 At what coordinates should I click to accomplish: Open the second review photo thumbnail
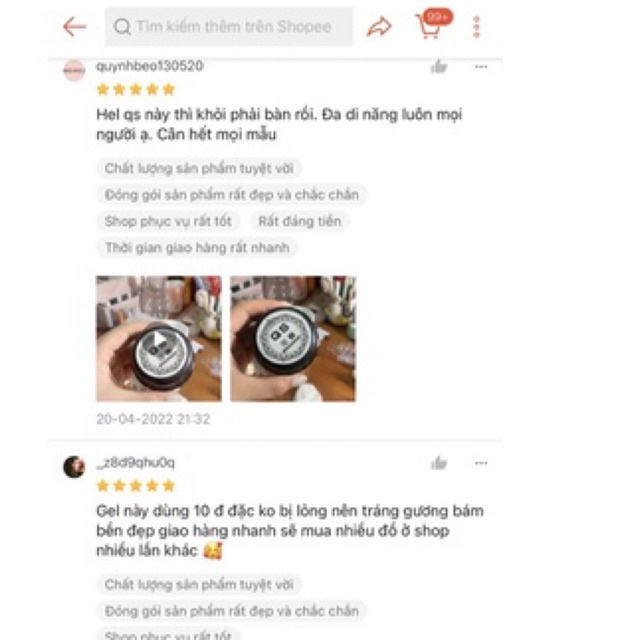point(293,338)
